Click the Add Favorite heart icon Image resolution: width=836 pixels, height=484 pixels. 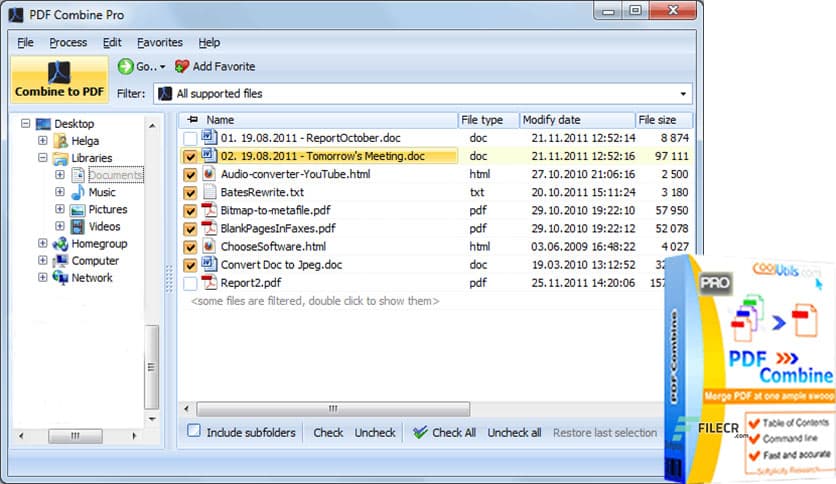pos(182,67)
